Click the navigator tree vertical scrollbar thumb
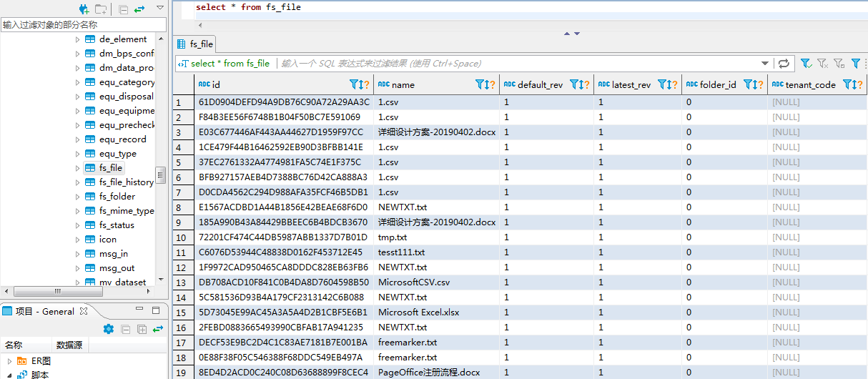This screenshot has width=868, height=379. (x=161, y=175)
